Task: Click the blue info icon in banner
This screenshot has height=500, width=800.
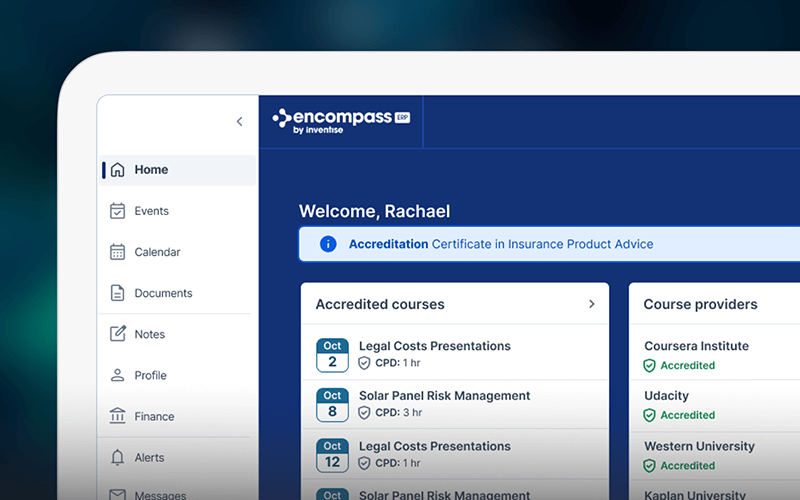Action: click(327, 244)
